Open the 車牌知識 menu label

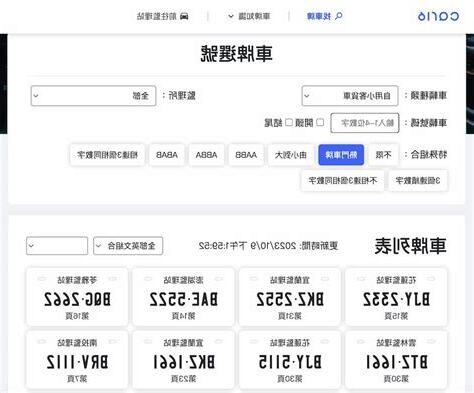pyautogui.click(x=254, y=16)
